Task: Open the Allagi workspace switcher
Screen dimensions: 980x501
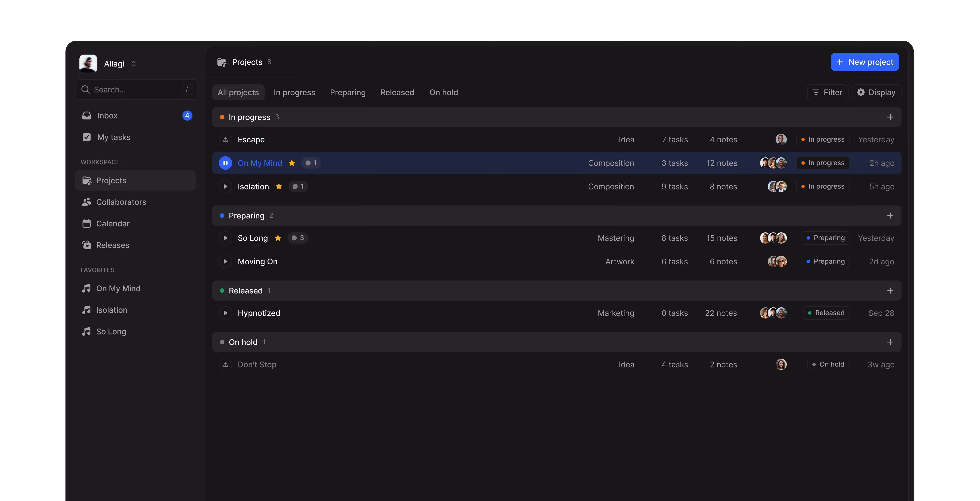Action: pos(108,64)
